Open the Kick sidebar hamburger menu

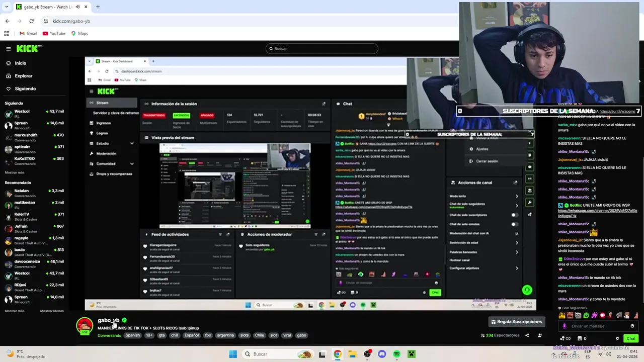[9, 49]
